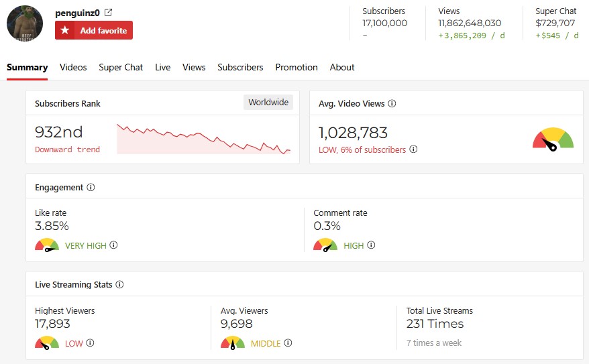Click the 11,862,648,030 total views count

[x=470, y=23]
